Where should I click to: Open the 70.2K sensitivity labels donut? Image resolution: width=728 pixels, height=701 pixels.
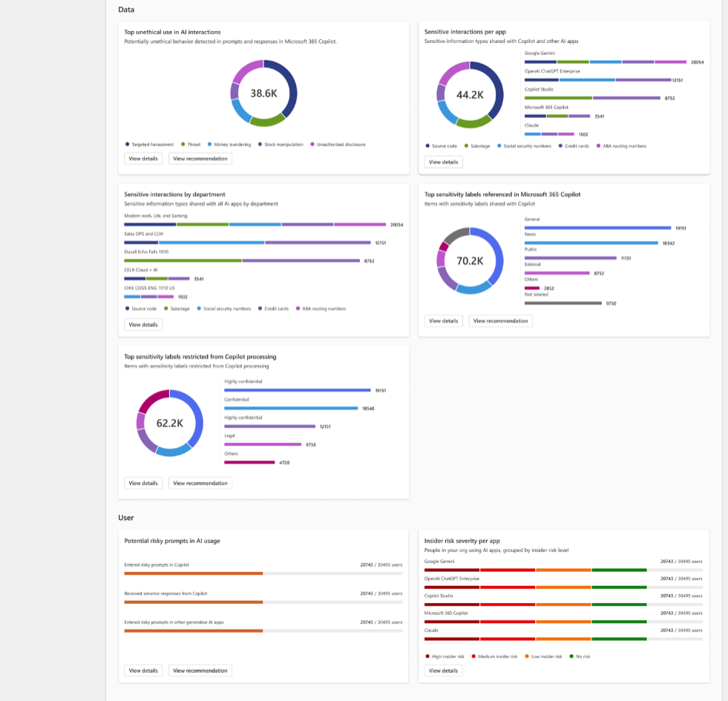(x=470, y=261)
